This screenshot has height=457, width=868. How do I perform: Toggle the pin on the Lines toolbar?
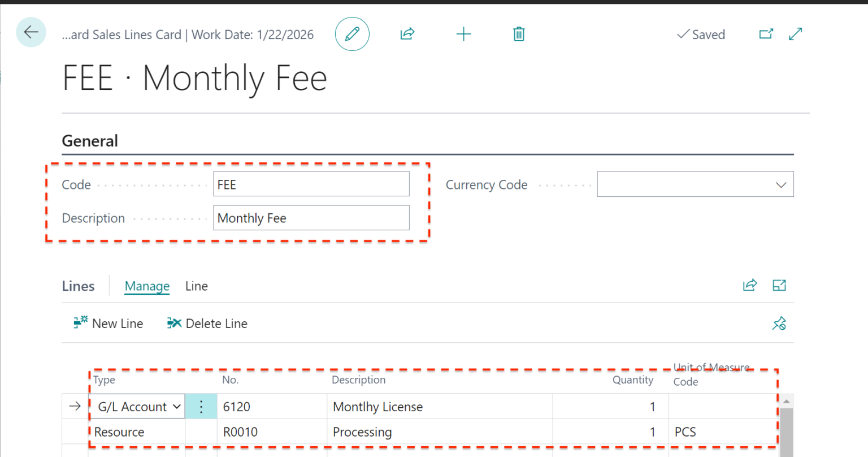pyautogui.click(x=779, y=323)
